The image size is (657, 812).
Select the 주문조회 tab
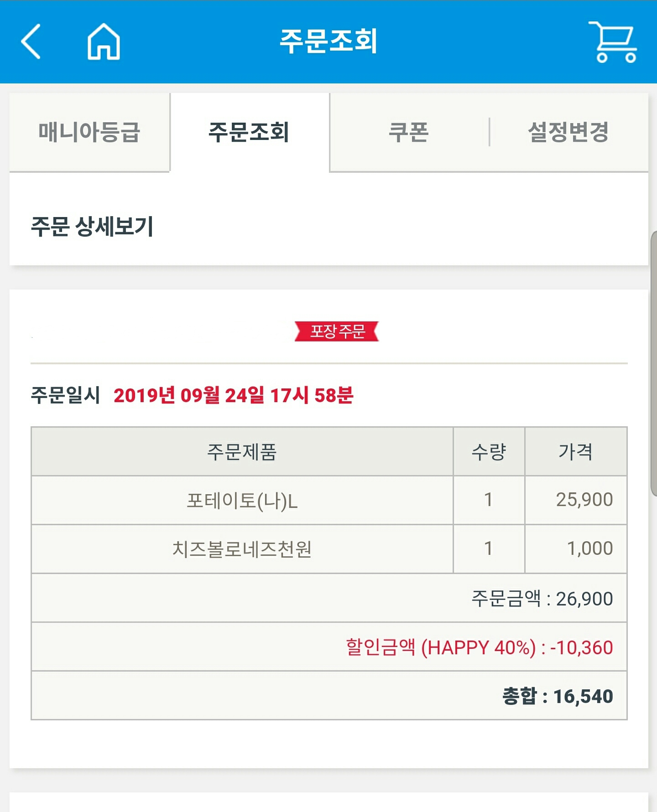coord(249,132)
